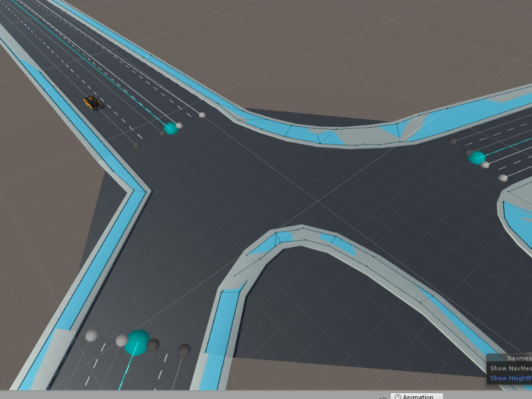Click dark sphere left of upper-left cyan sphere

click(x=162, y=133)
